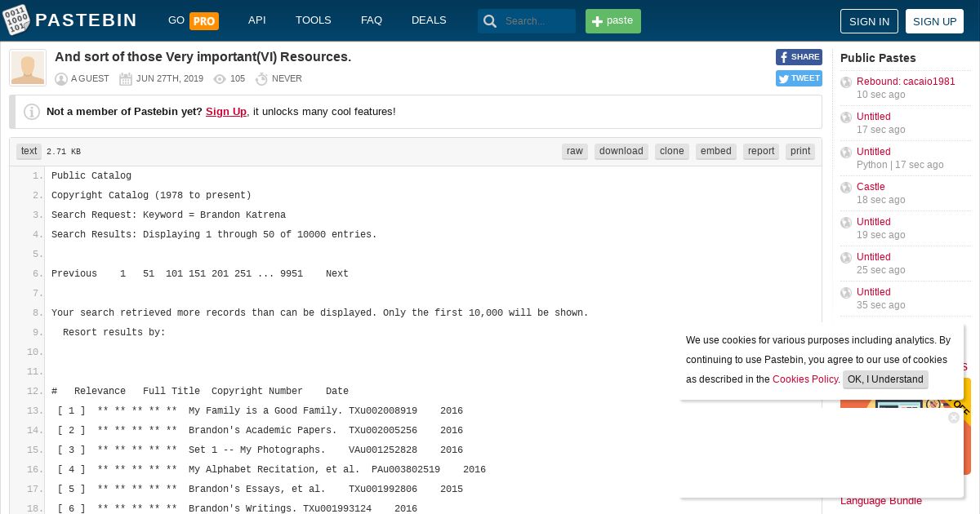Click the info icon in signup notice
This screenshot has height=514, width=980.
(32, 112)
